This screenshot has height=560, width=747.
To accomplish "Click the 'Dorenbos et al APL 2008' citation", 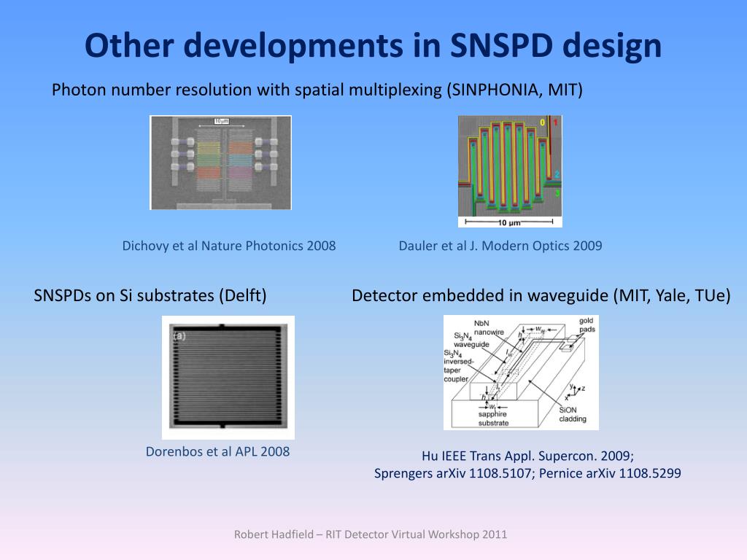I will click(217, 451).
